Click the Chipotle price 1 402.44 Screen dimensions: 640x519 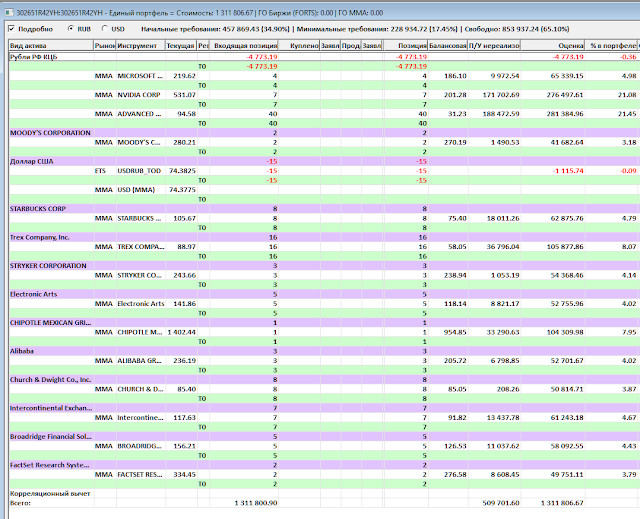pos(182,332)
